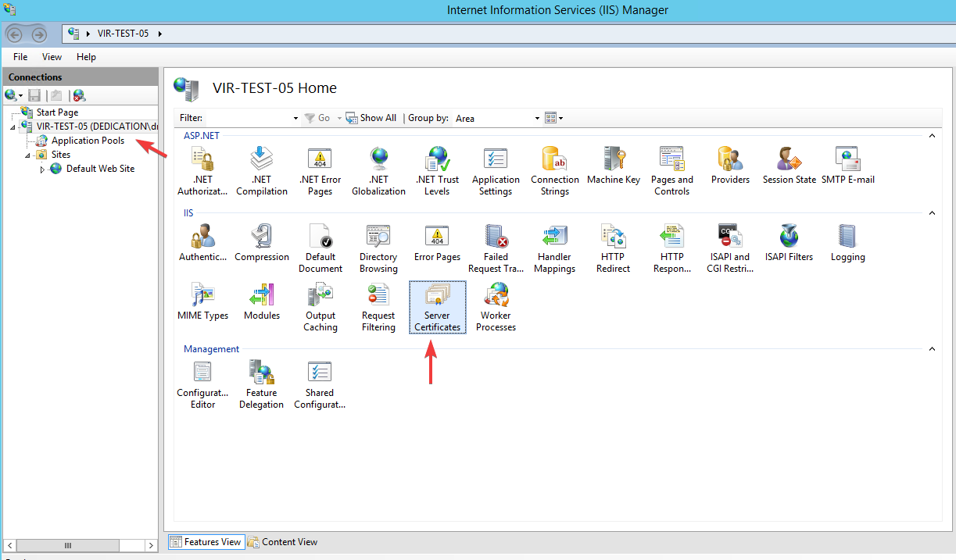Viewport: 956px width, 560px height.
Task: Open ISAPI Filters feature
Action: (789, 244)
